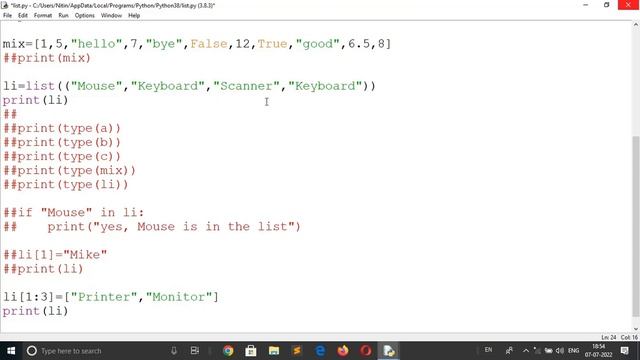640x360 pixels.
Task: Click the word True in mix list
Action: pyautogui.click(x=273, y=43)
